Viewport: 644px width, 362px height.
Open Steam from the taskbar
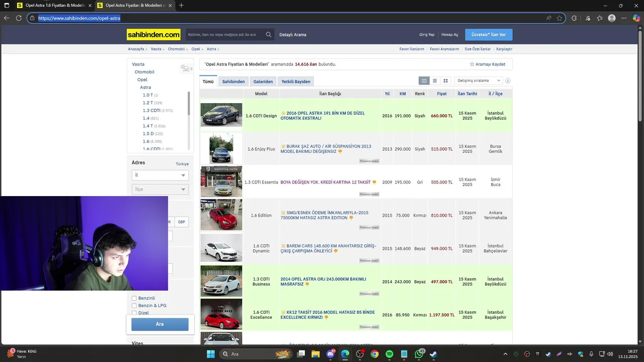(x=434, y=354)
